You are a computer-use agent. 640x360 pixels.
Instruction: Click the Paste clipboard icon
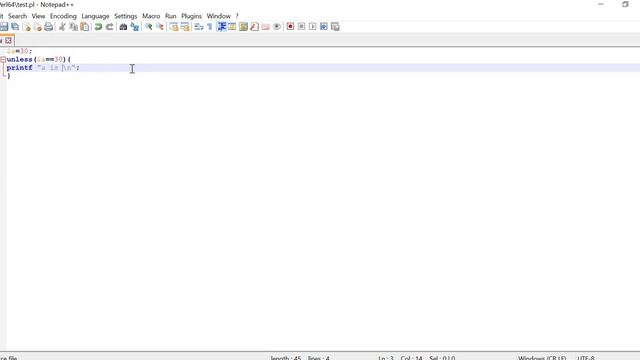tap(84, 27)
